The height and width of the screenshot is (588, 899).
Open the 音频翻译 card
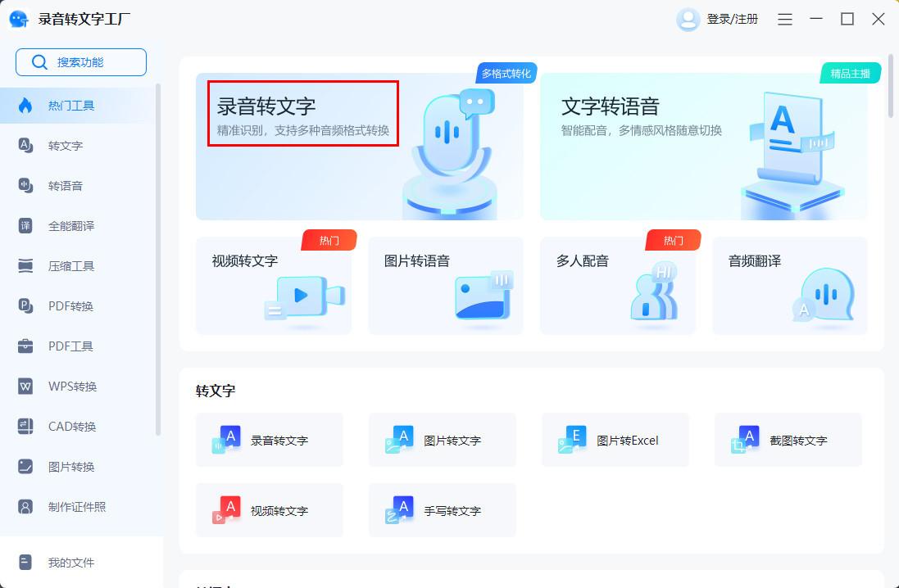coord(789,286)
